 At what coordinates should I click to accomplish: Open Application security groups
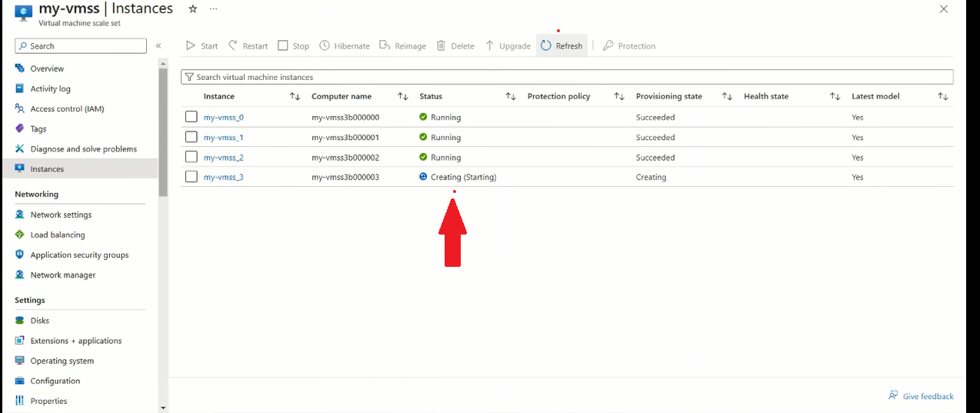tap(79, 255)
